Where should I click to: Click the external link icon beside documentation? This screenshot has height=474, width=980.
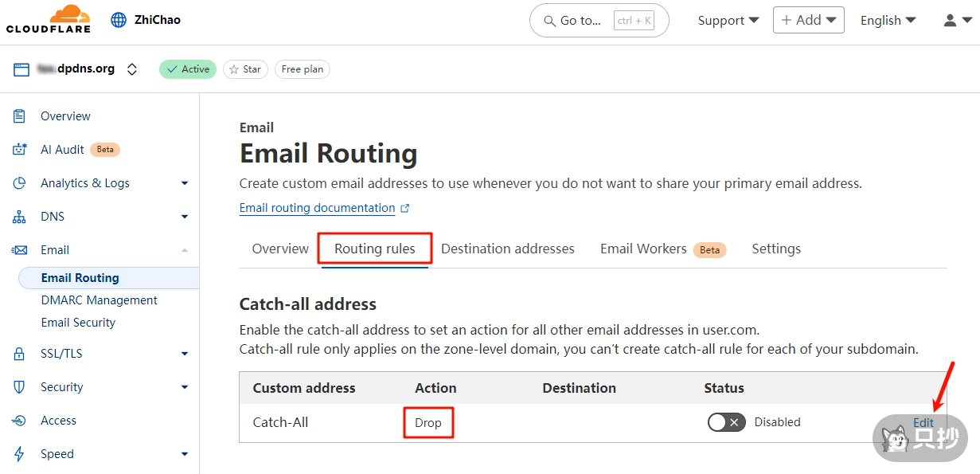405,209
